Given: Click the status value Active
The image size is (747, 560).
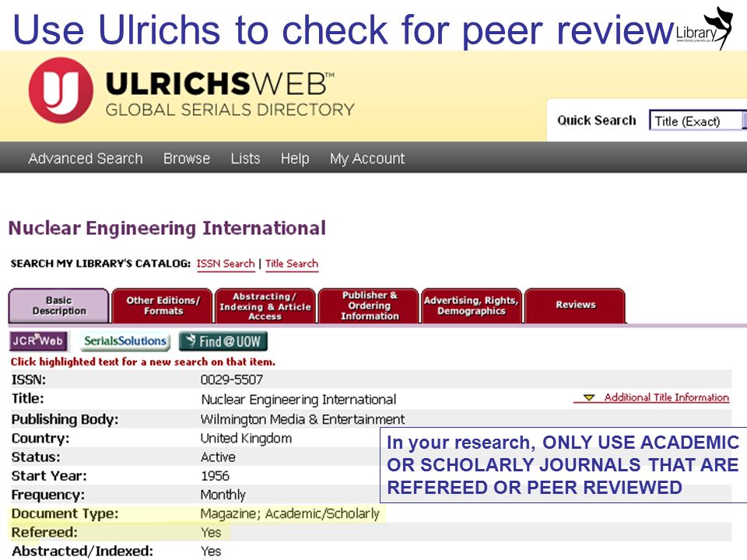Looking at the screenshot, I should [x=218, y=457].
